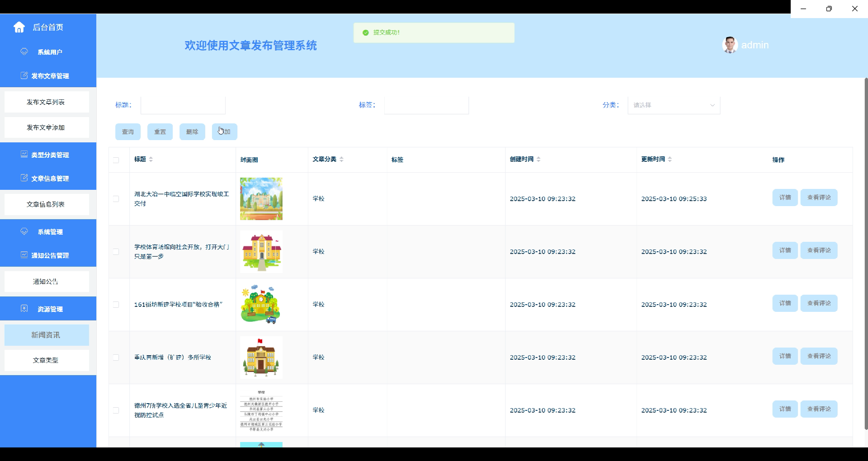
Task: Click the 添加 add button
Action: (x=225, y=132)
